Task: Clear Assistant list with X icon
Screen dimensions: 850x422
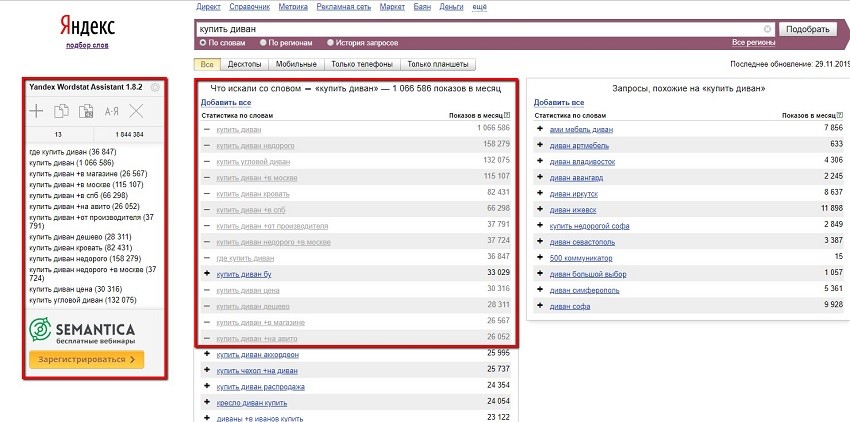Action: click(136, 111)
